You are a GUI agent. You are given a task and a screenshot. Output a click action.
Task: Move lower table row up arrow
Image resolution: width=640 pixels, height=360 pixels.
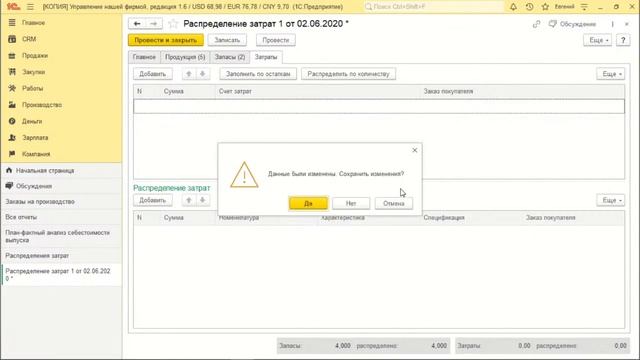[x=189, y=200]
